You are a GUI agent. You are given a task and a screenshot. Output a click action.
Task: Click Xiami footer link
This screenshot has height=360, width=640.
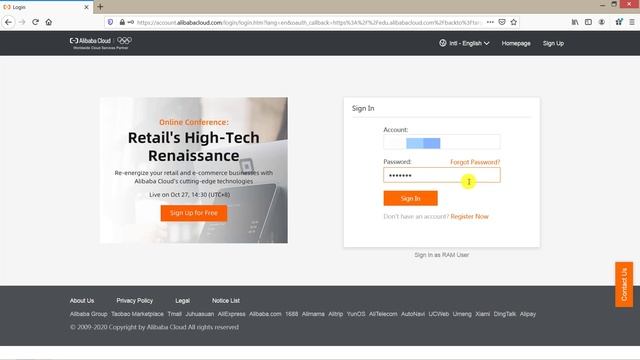click(x=482, y=314)
